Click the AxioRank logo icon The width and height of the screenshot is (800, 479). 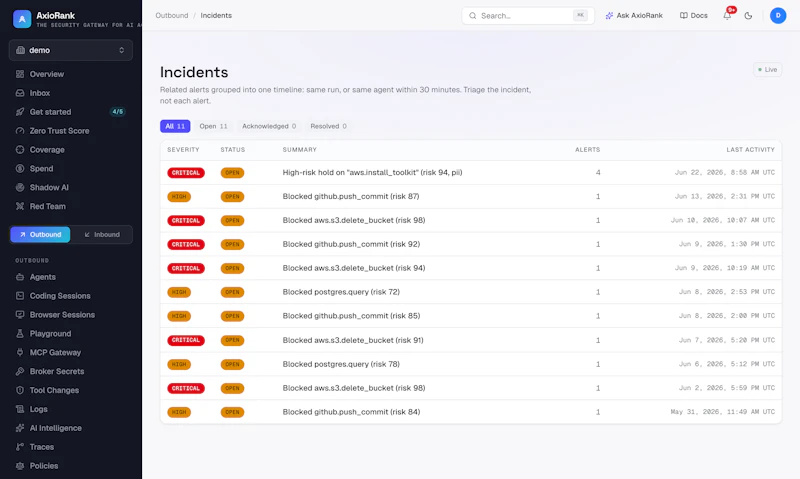tap(22, 19)
